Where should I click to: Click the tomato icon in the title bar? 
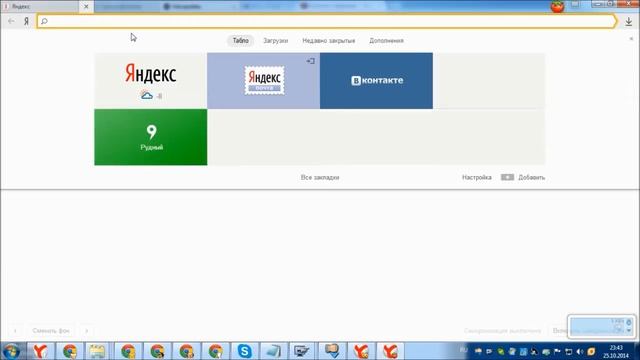557,7
